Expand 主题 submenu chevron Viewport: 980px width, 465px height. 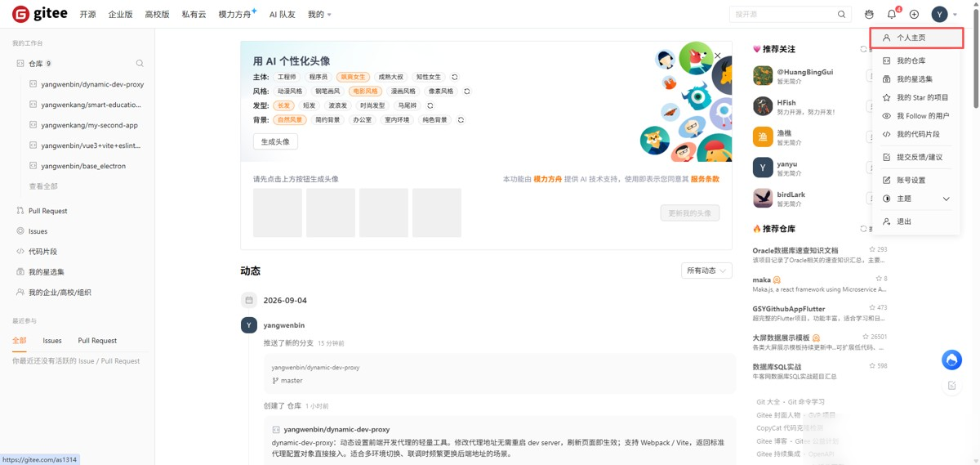point(947,199)
